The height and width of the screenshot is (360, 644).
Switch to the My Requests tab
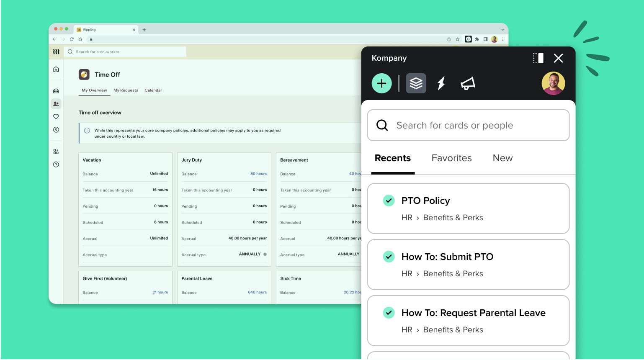126,90
